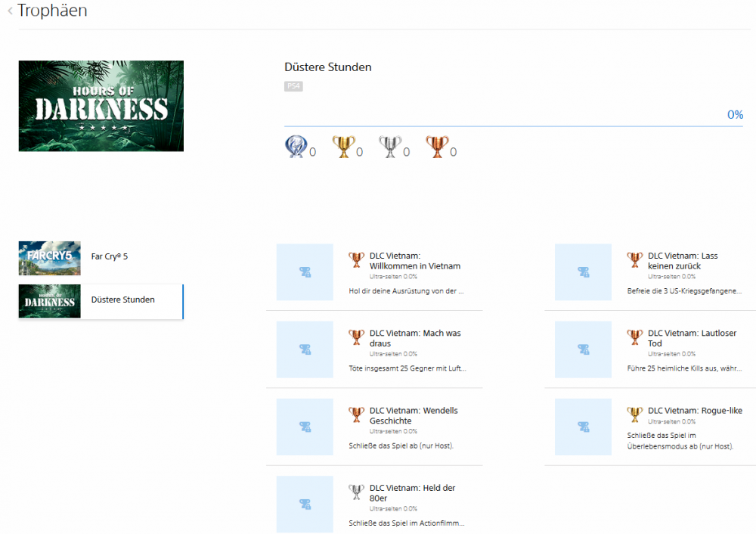Click gold cup icon next to Rogue-like

[634, 414]
